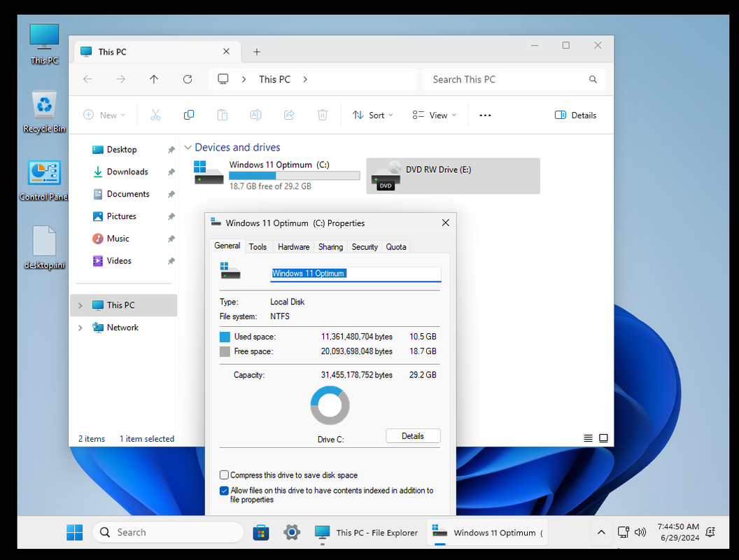Viewport: 739px width, 560px height.
Task: Click the Details button in Properties
Action: pos(413,436)
